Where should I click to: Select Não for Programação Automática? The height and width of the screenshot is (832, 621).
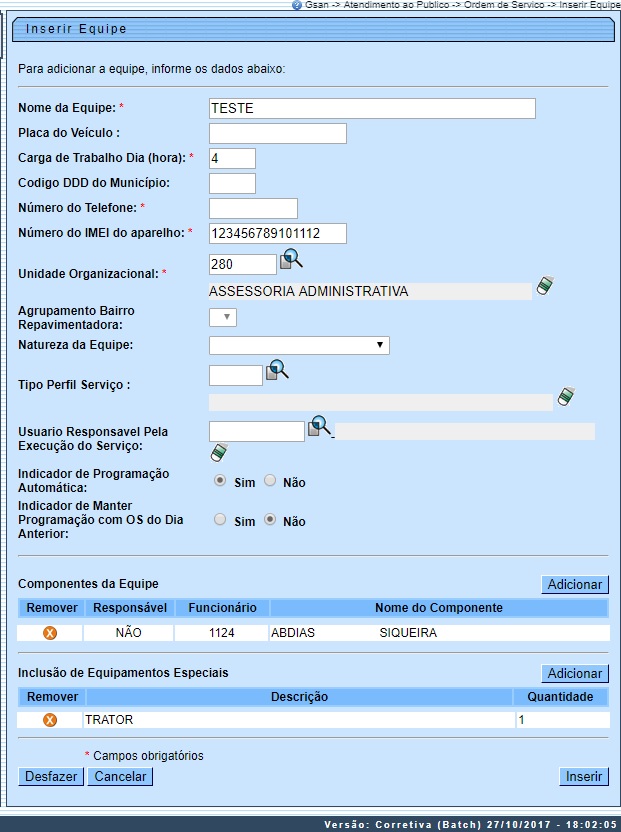(270, 481)
